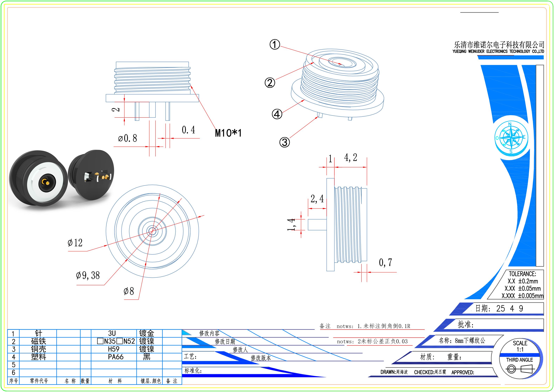Click DRAWN:周海波 in title block
The width and height of the screenshot is (554, 392).
[394, 372]
